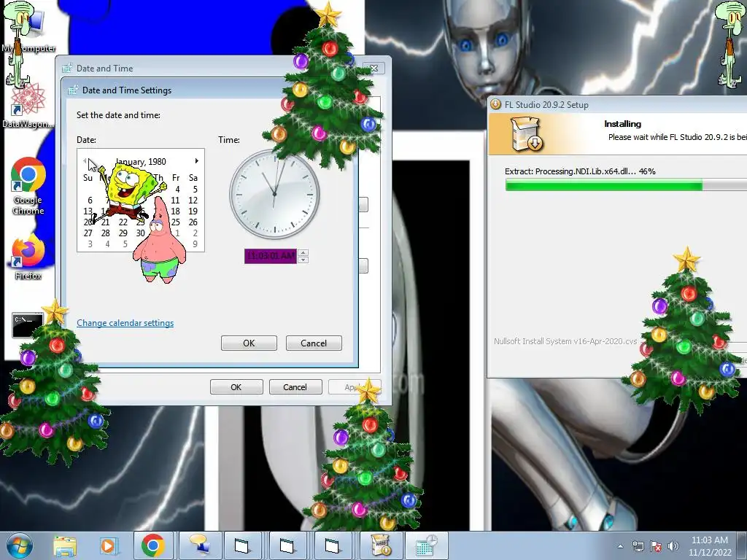Select January 30 in the calendar
Screen dimensions: 747x560
point(140,233)
